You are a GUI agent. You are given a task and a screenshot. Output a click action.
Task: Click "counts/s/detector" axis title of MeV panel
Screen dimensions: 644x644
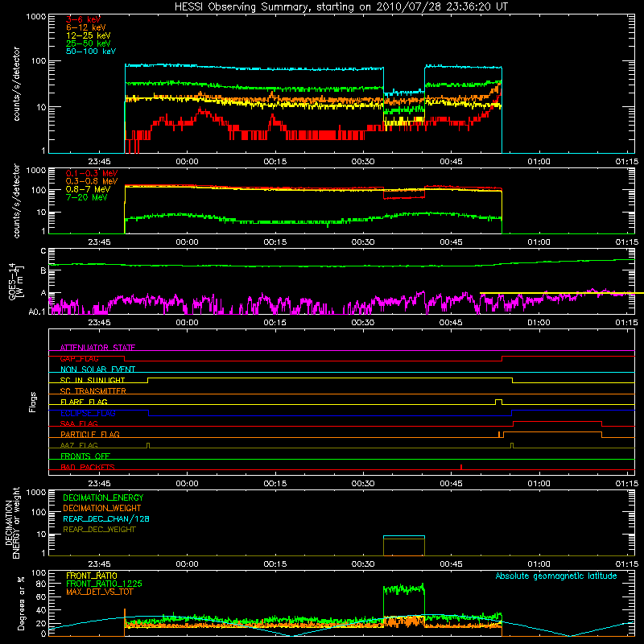click(16, 200)
